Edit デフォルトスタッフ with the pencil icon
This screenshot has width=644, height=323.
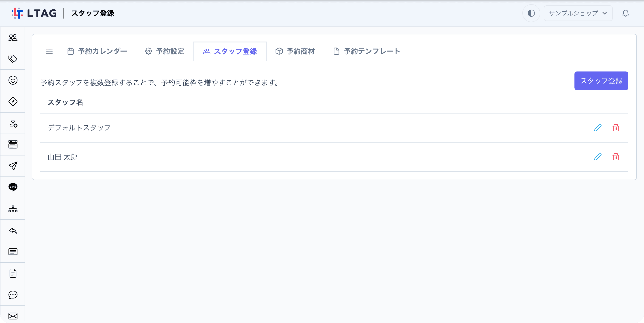(x=598, y=128)
